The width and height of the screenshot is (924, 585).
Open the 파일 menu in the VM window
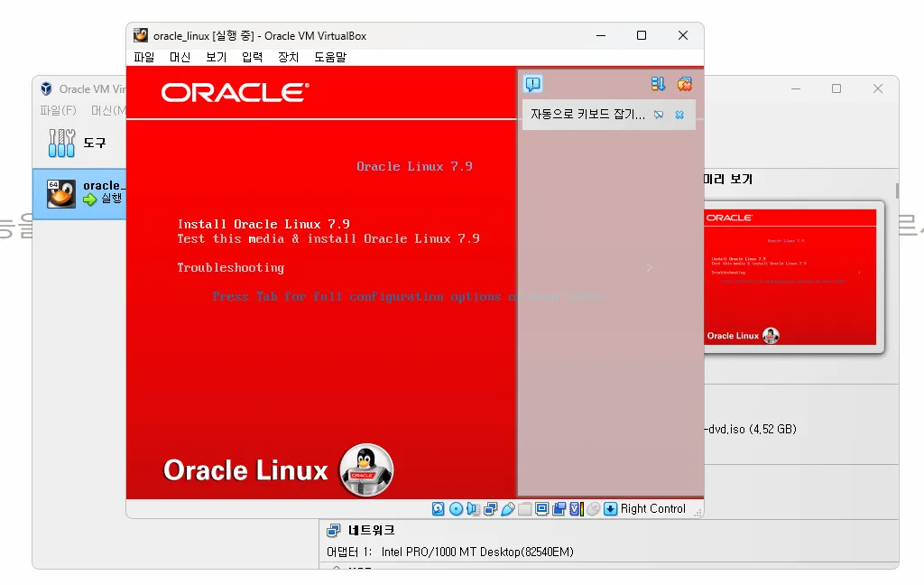tap(143, 57)
